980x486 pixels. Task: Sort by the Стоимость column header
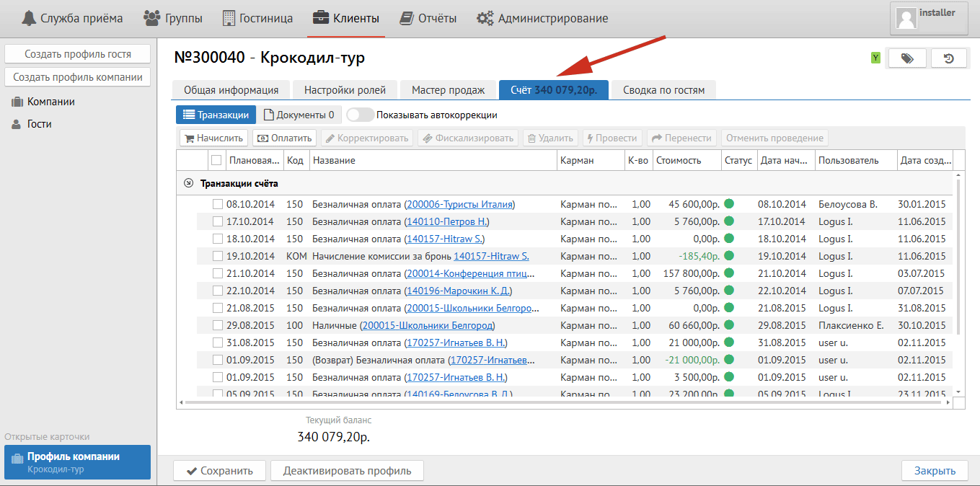point(678,160)
